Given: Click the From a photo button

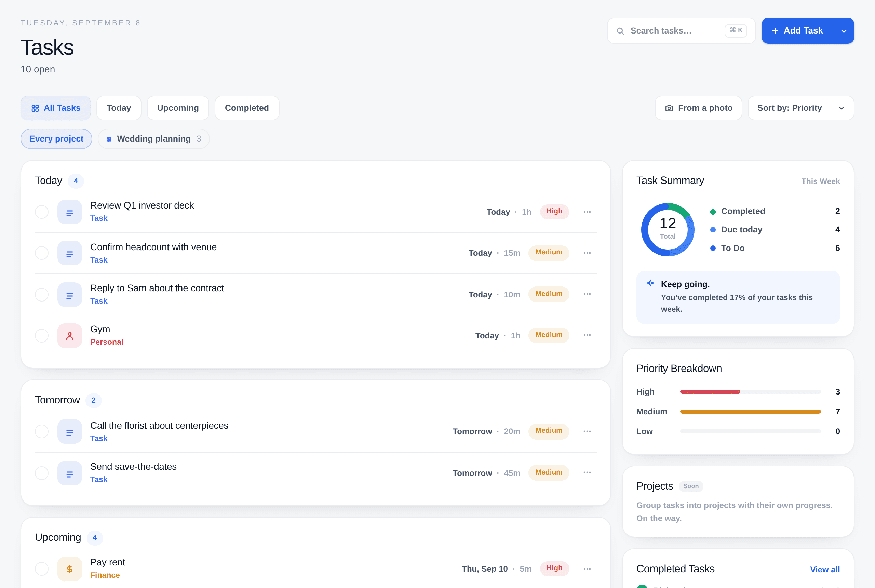Looking at the screenshot, I should [x=698, y=108].
